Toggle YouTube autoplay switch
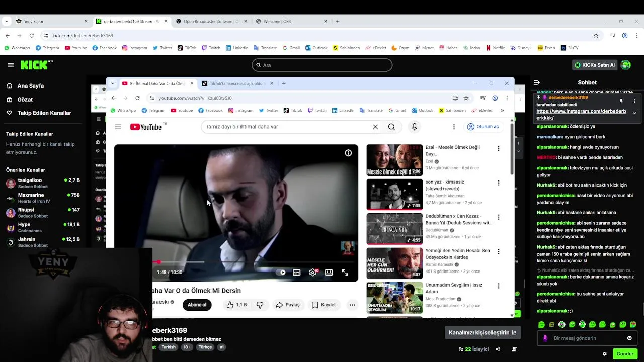Image resolution: width=644 pixels, height=362 pixels. click(x=281, y=273)
